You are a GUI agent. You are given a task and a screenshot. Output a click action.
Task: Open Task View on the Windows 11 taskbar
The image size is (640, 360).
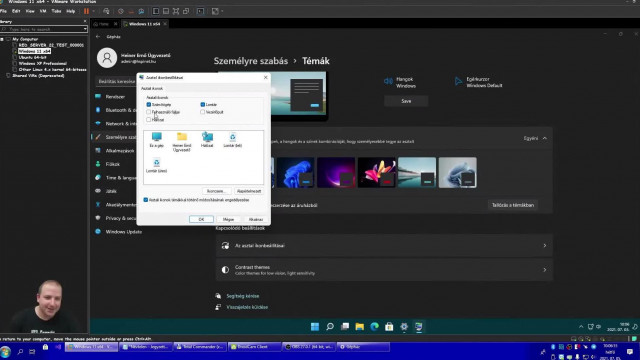[345, 327]
